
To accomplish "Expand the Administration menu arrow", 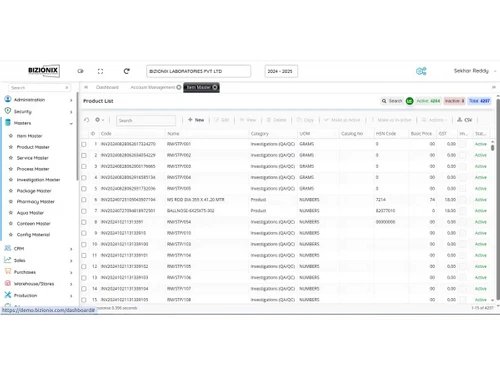I will [71, 100].
